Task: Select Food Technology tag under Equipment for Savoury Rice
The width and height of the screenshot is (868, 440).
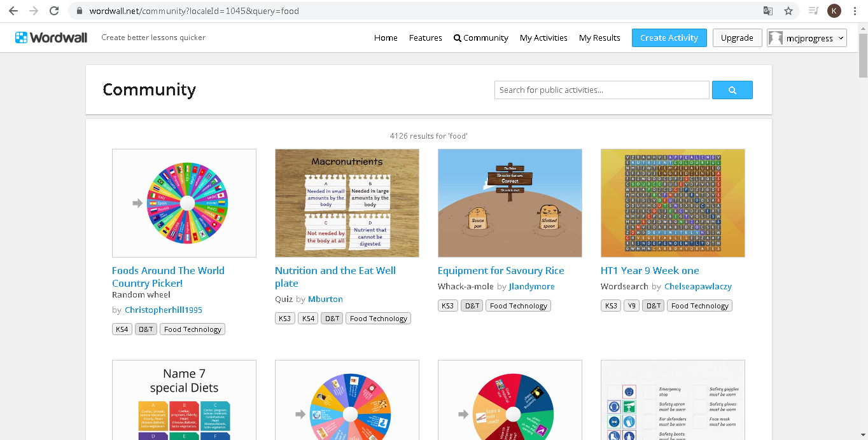Action: coord(519,306)
